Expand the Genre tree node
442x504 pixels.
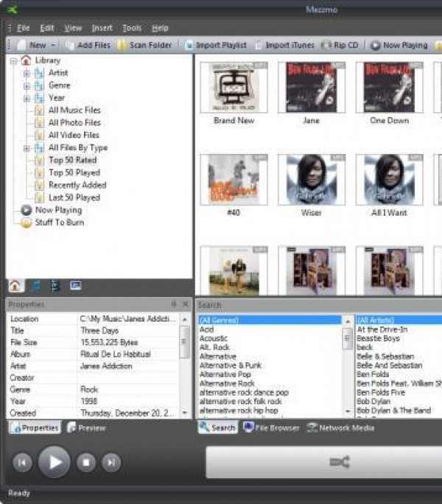[27, 85]
